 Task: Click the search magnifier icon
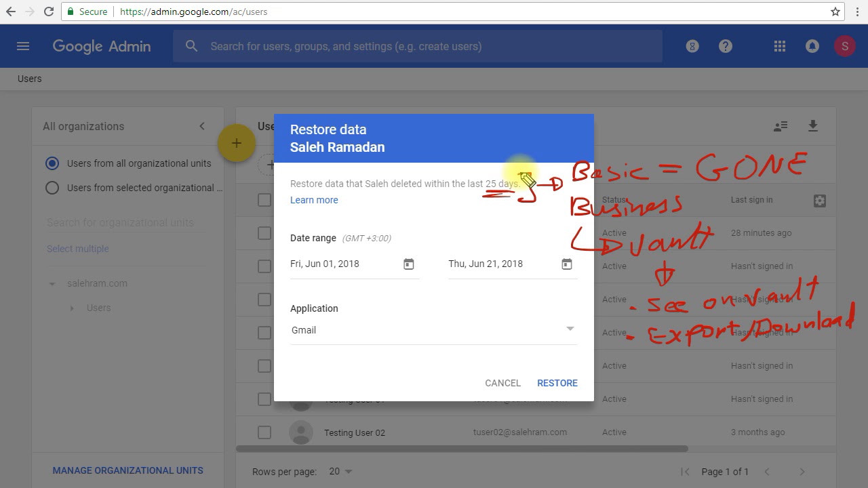[192, 46]
